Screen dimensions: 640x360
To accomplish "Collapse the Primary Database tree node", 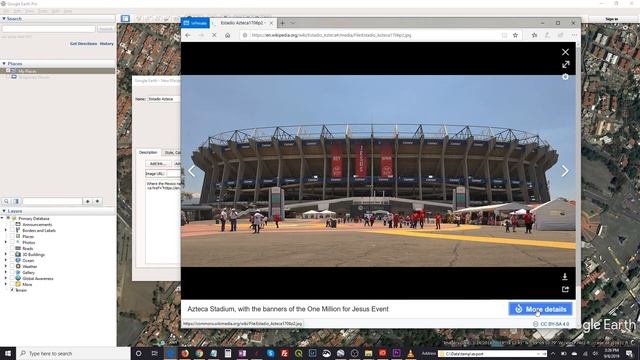I will coord(3,218).
